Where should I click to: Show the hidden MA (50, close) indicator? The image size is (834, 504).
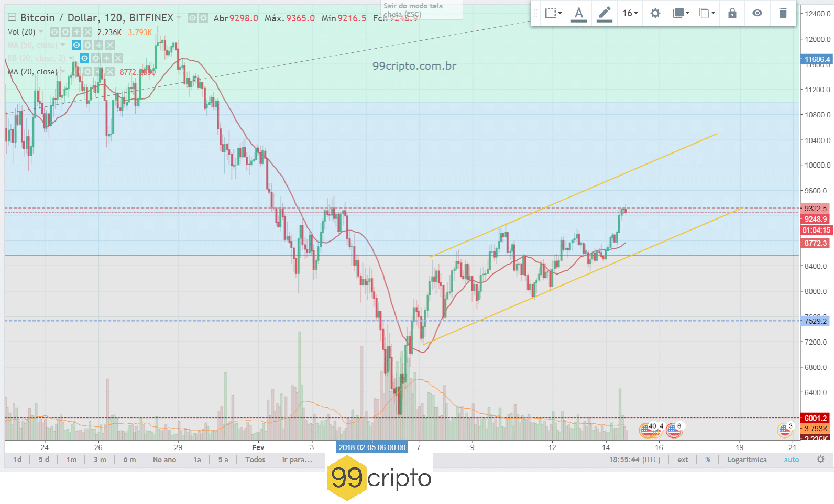pos(76,45)
